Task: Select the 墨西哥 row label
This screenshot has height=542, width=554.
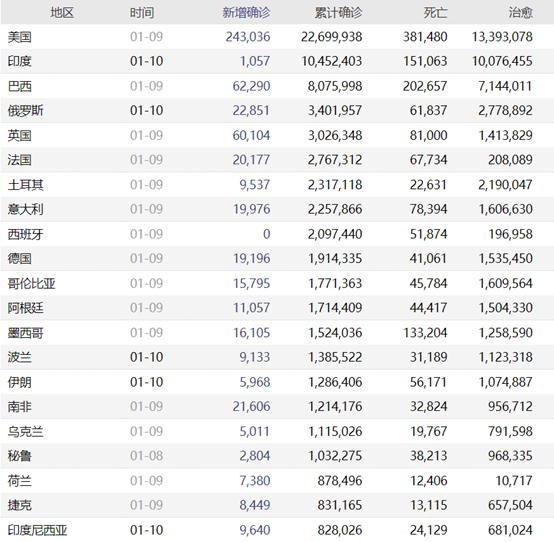Action: (x=26, y=333)
